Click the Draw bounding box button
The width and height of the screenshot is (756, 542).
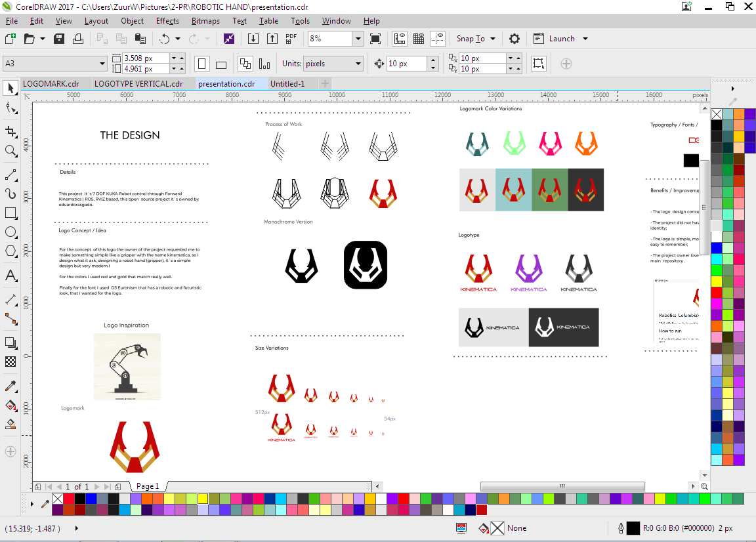(x=539, y=64)
